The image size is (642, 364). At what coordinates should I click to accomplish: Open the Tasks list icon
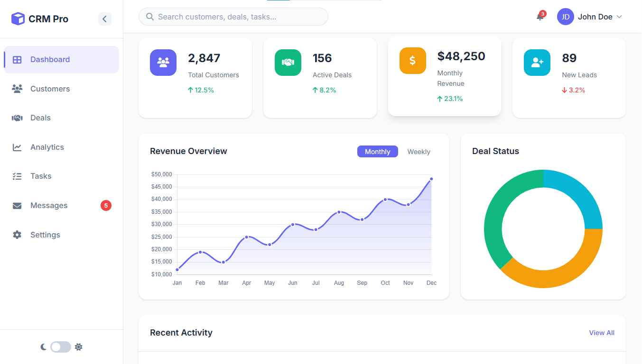17,176
